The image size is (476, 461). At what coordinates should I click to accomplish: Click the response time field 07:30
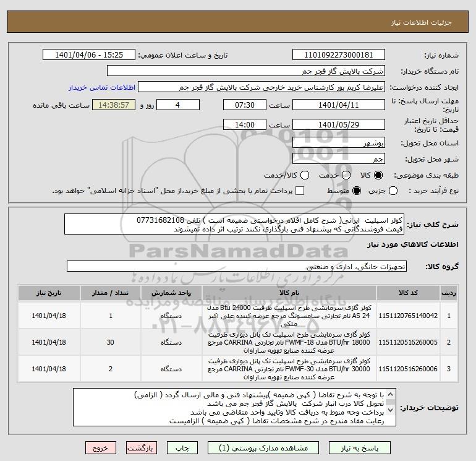(245, 105)
